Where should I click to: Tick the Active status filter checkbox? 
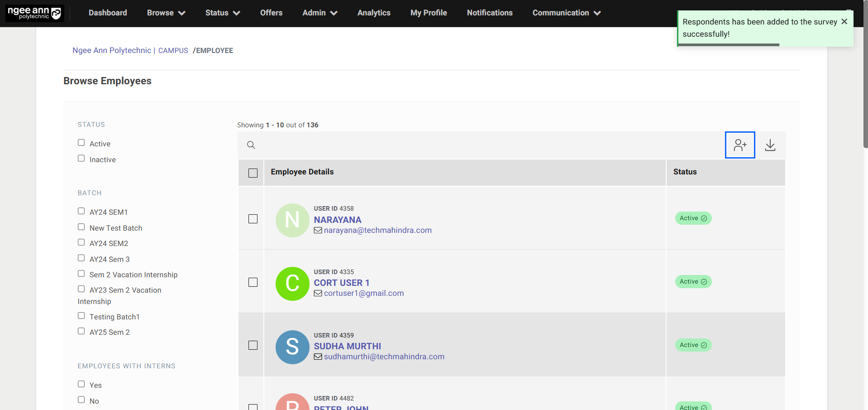(81, 143)
